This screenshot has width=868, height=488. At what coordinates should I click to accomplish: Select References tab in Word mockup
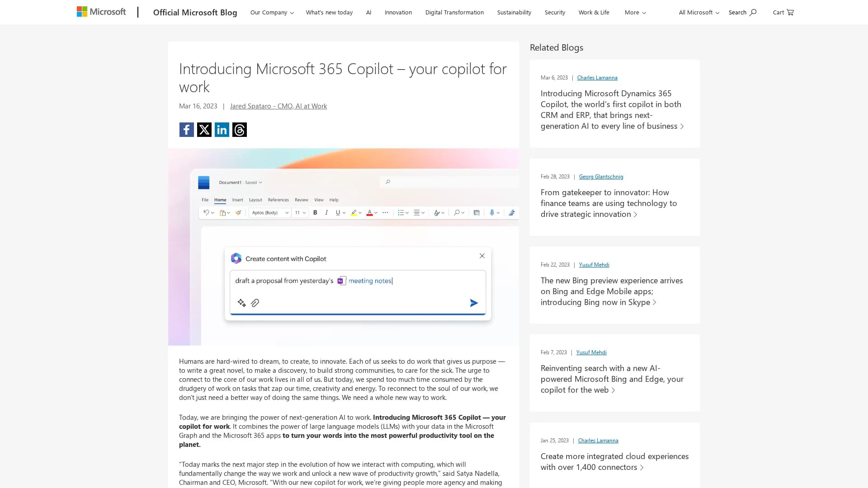click(x=278, y=200)
